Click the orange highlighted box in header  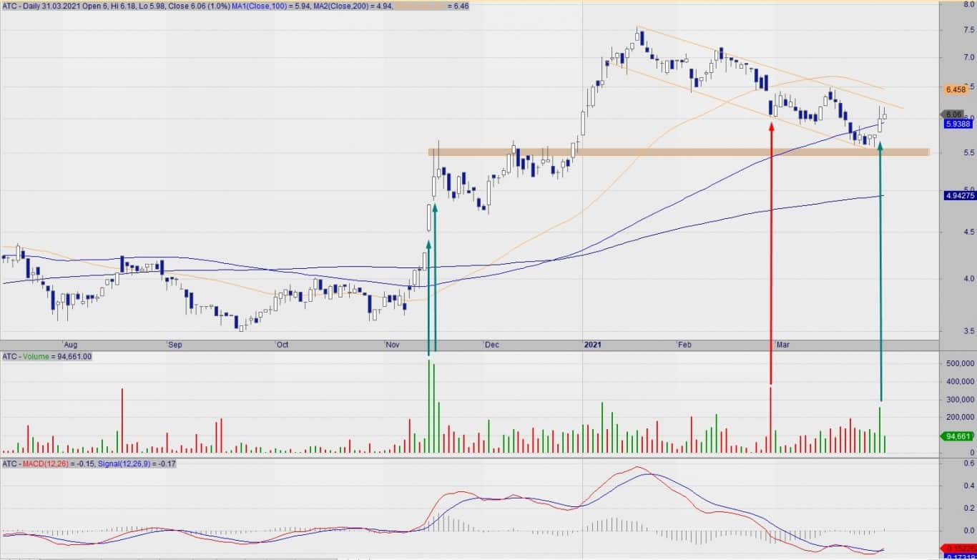pos(419,6)
